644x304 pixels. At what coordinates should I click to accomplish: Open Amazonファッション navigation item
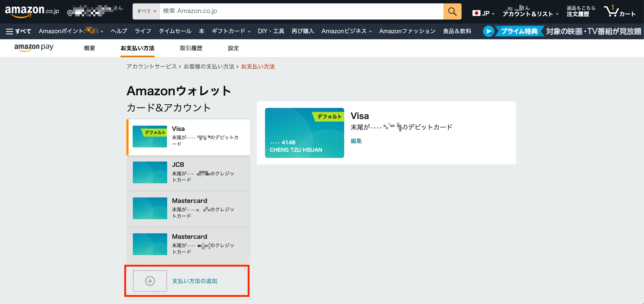click(x=407, y=31)
